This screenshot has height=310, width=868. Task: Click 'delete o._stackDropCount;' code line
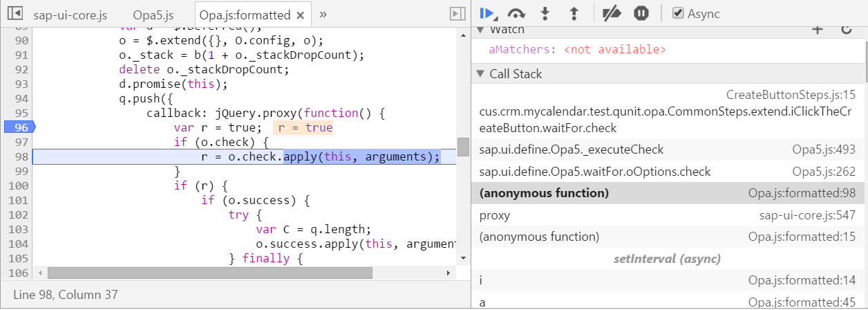pos(204,70)
